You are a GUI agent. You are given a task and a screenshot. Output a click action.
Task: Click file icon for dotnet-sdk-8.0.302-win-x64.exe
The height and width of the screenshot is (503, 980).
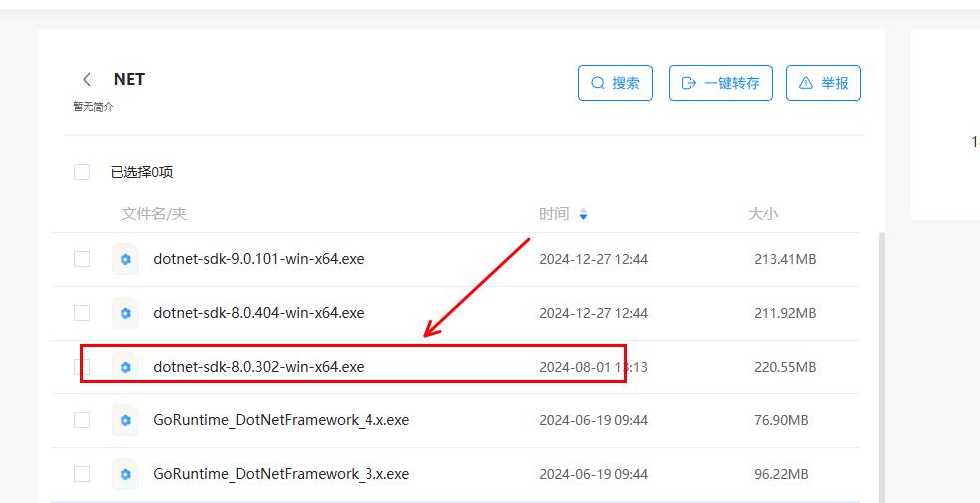[x=125, y=367]
